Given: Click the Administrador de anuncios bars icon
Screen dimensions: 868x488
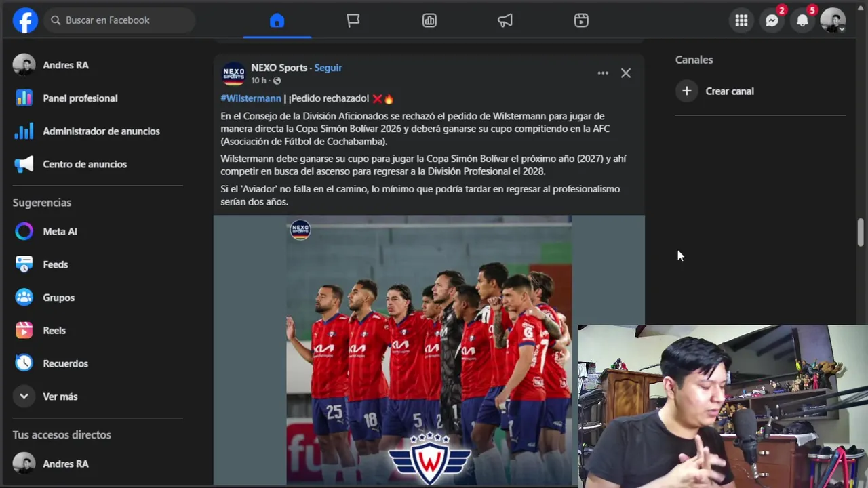Looking at the screenshot, I should point(24,131).
